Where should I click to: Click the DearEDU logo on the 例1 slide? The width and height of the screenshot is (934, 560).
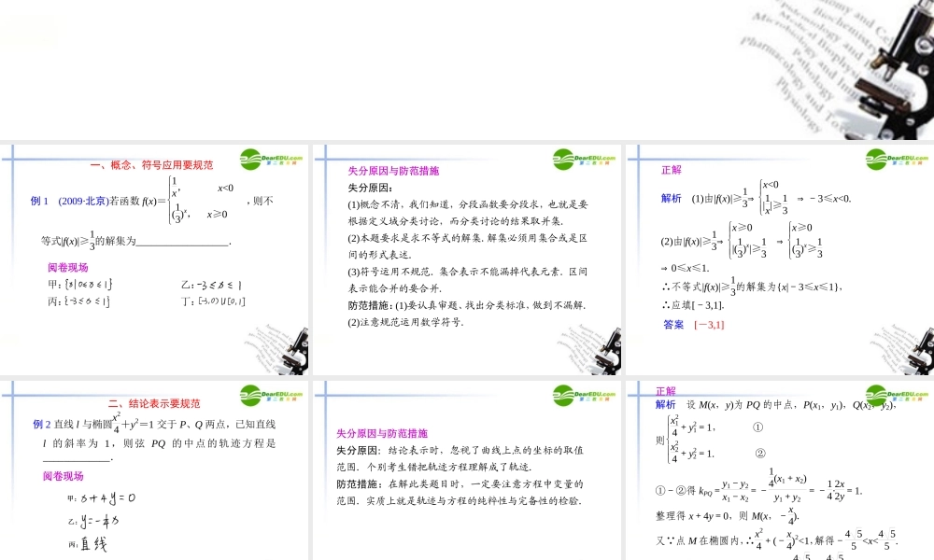(271, 160)
